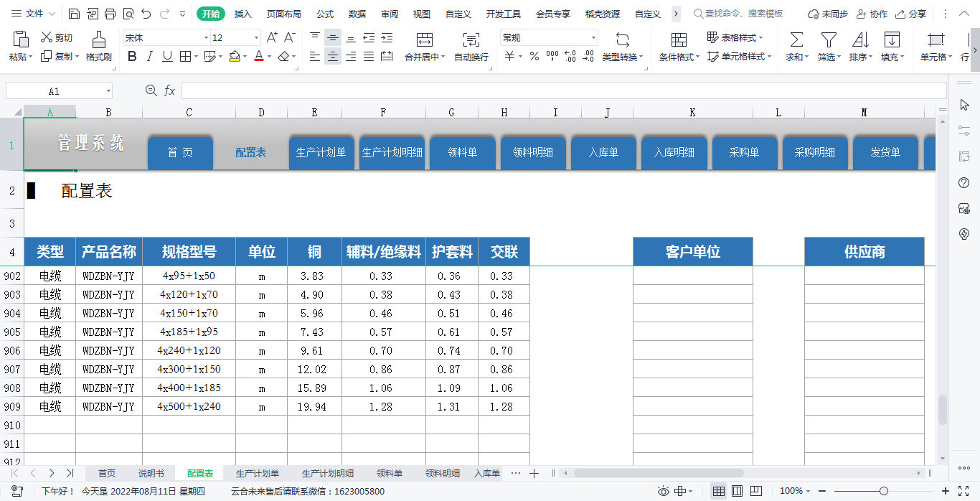Switch to the 生产计划单 sheet tab
This screenshot has height=501, width=980.
[x=258, y=473]
